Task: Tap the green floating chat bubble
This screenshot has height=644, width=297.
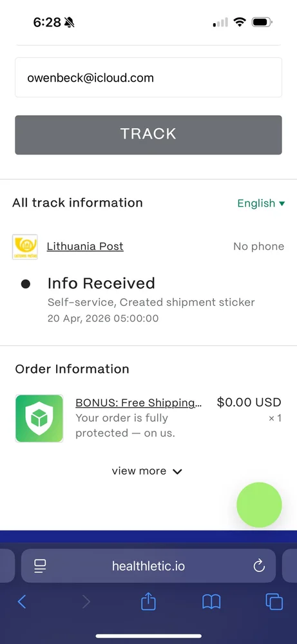Action: pos(259,505)
